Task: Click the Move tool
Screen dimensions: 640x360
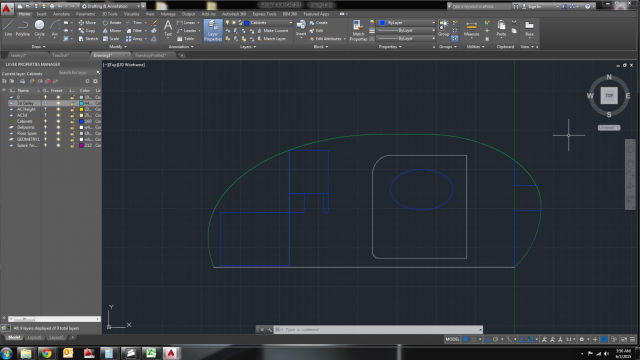Action: 87,23
